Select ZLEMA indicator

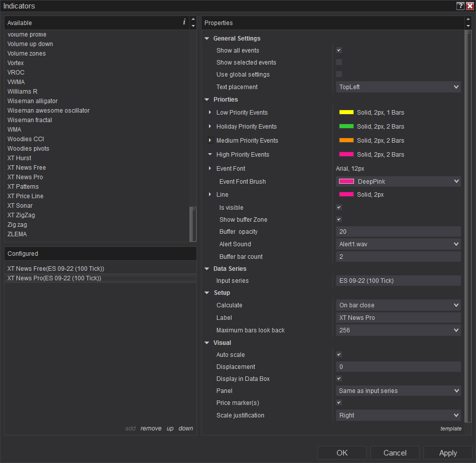tap(17, 234)
